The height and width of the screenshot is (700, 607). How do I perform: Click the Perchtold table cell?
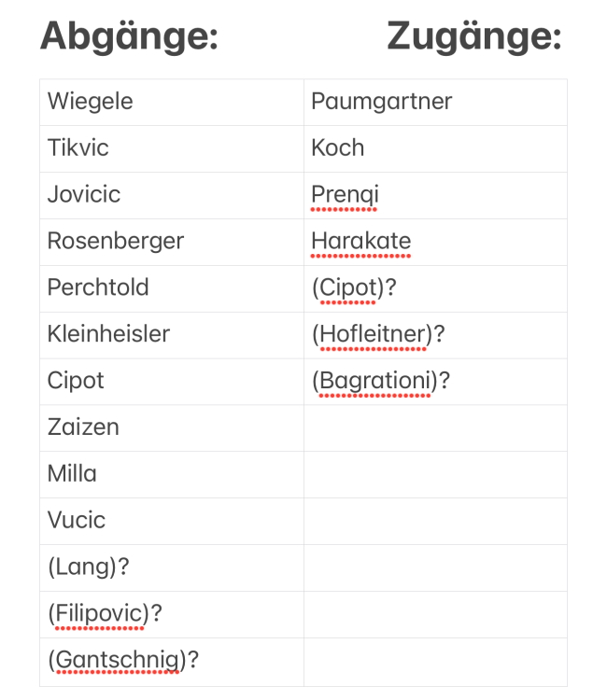(98, 287)
